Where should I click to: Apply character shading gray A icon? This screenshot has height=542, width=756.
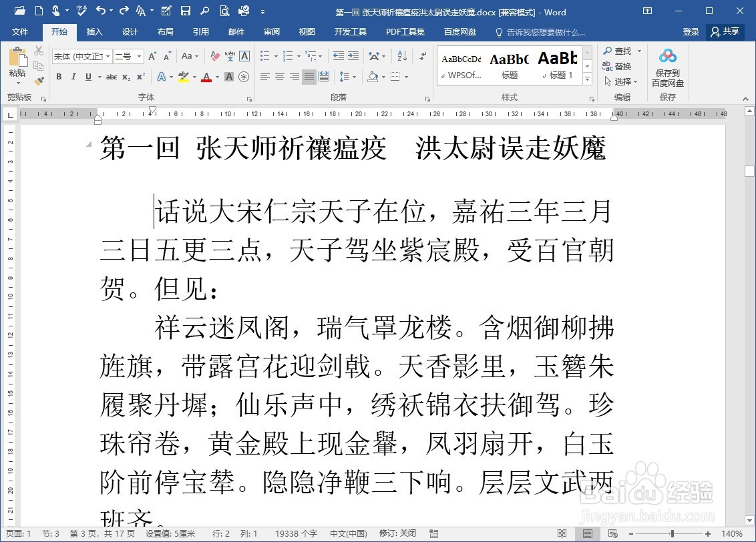tap(229, 77)
